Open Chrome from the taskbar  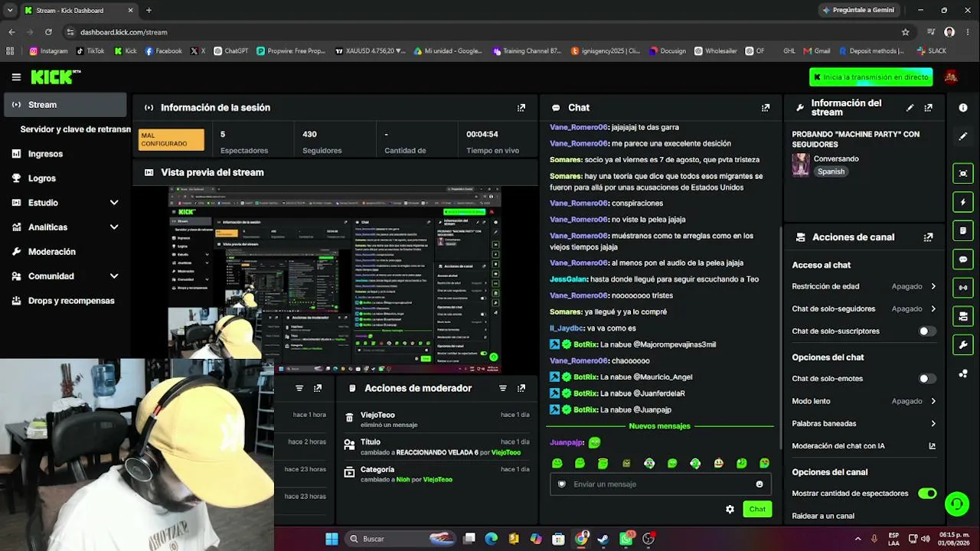(x=581, y=539)
